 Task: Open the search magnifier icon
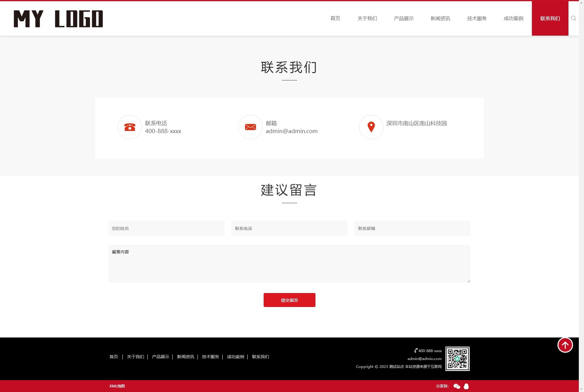point(574,18)
